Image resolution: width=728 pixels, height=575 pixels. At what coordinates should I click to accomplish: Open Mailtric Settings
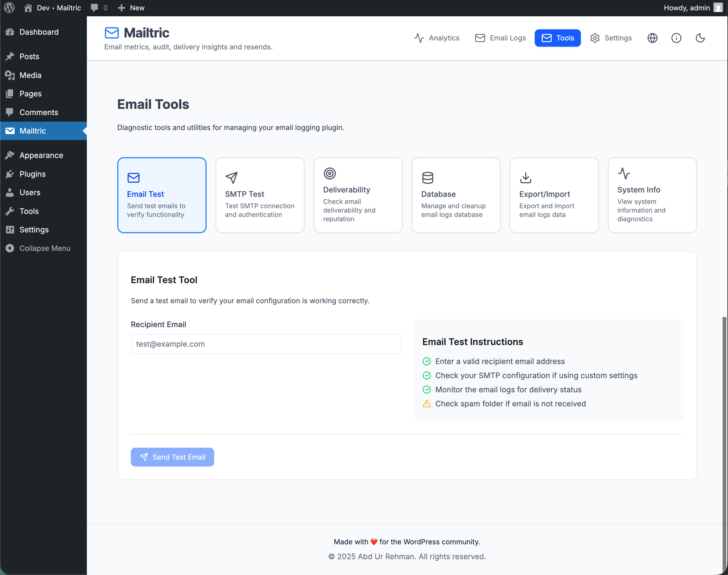(x=611, y=38)
